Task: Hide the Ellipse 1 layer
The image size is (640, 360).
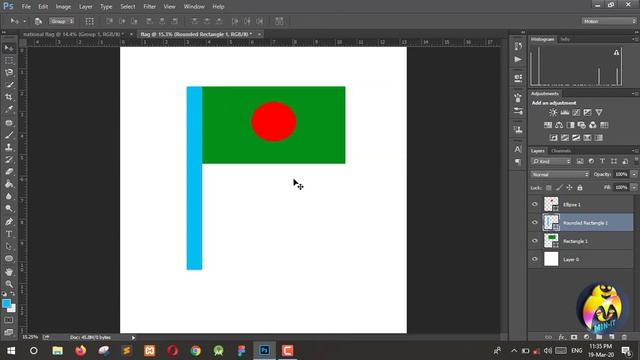Action: click(535, 204)
